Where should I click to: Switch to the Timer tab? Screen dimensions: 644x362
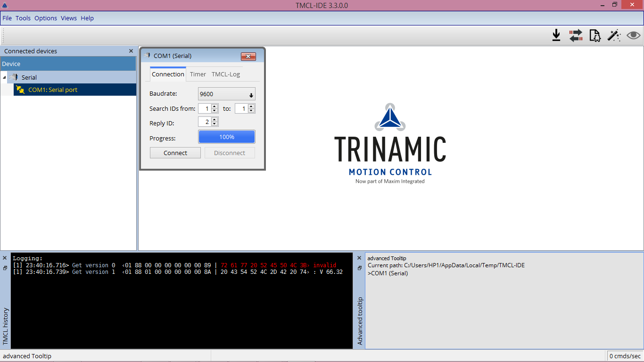click(x=198, y=74)
